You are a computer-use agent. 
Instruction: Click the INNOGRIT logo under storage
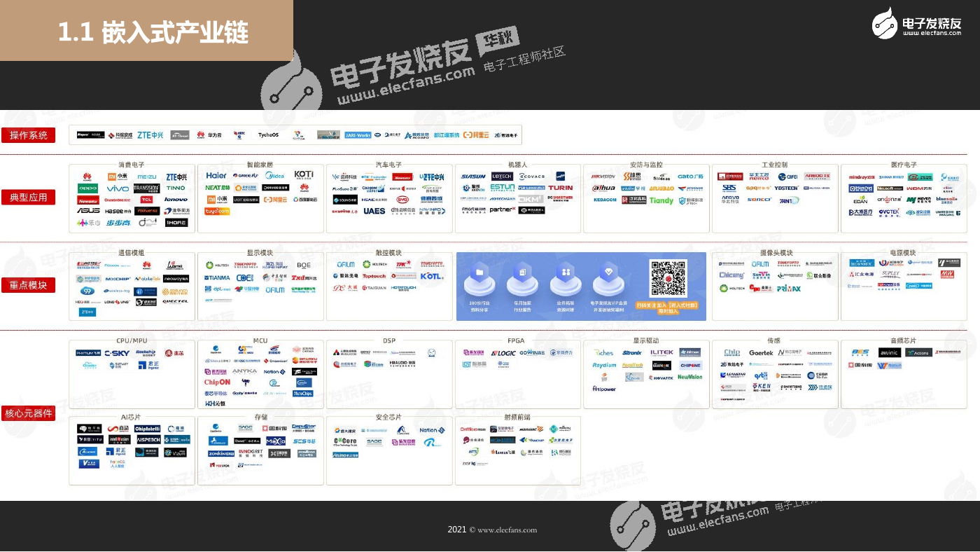pyautogui.click(x=250, y=453)
